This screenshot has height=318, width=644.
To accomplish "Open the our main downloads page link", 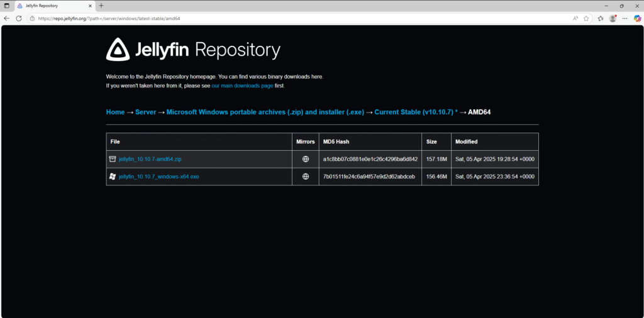I will click(x=242, y=85).
